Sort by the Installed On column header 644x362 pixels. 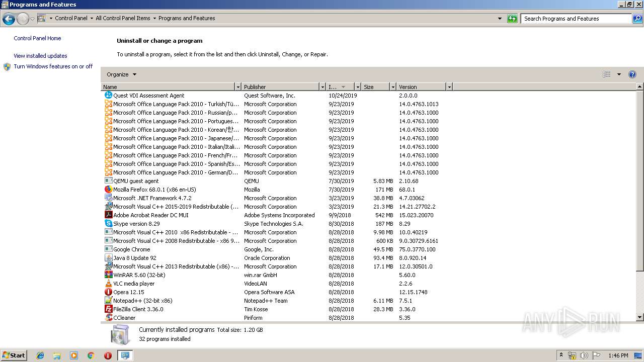pyautogui.click(x=340, y=87)
